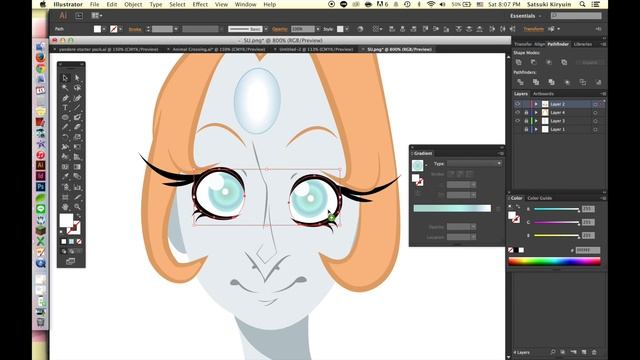Click the workspace search field
The image size is (640, 360).
(576, 16)
